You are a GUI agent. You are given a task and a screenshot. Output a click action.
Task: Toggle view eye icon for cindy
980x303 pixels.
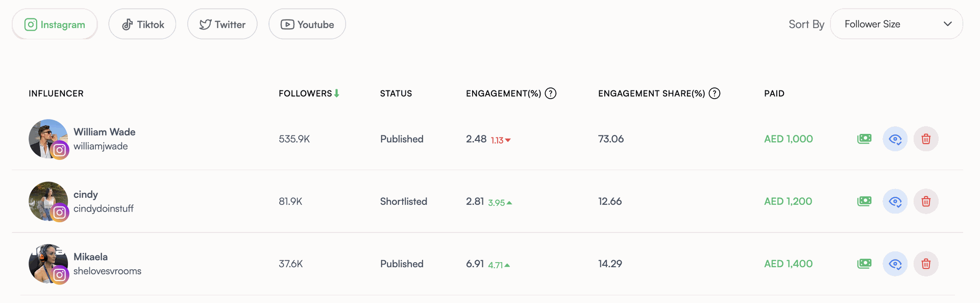pos(895,201)
